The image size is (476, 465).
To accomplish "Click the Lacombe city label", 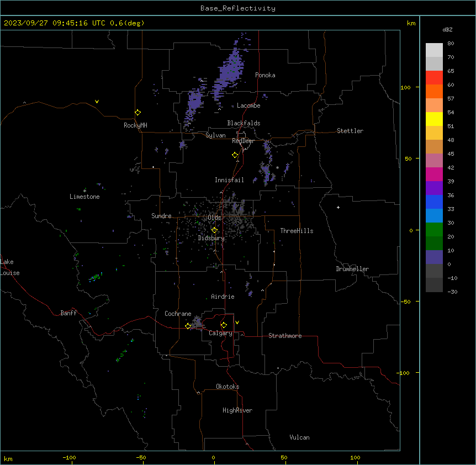I will [248, 105].
